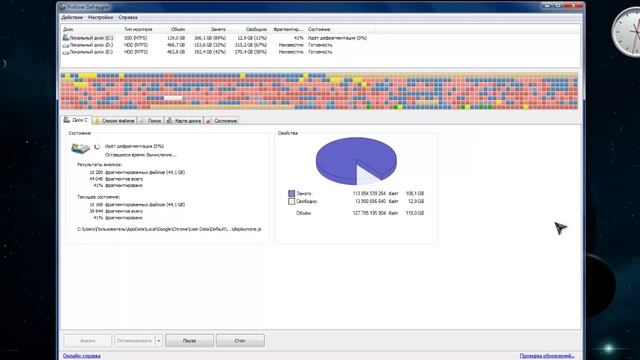Sort by the Состояние column header
Viewport: 640px width, 360px height.
pyautogui.click(x=319, y=29)
